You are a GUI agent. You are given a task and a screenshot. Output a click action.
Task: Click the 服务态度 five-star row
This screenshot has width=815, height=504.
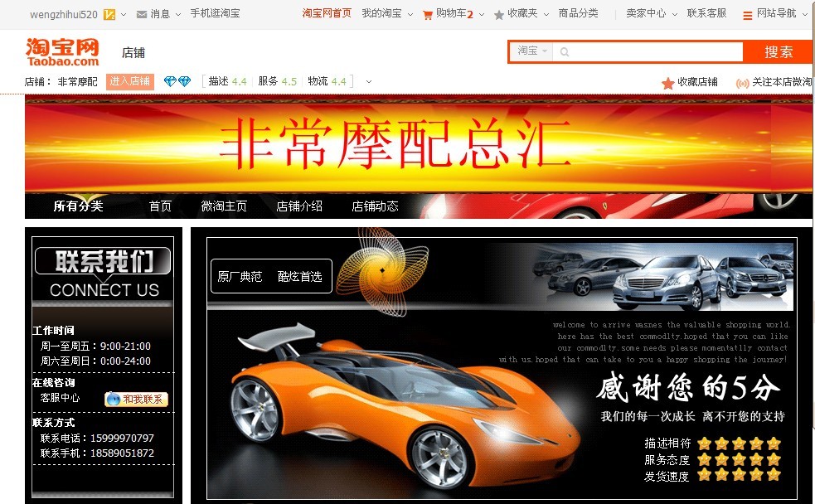tap(712, 460)
